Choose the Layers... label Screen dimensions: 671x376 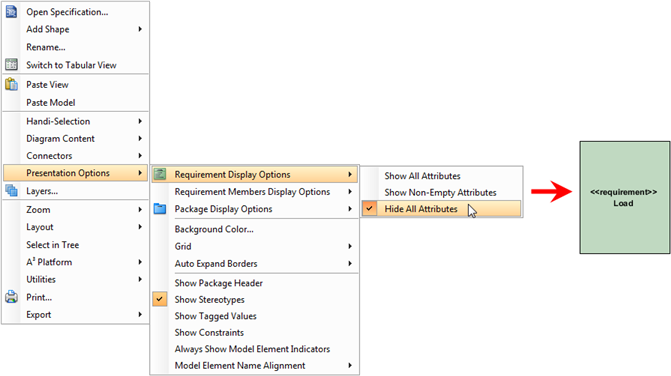pyautogui.click(x=42, y=191)
